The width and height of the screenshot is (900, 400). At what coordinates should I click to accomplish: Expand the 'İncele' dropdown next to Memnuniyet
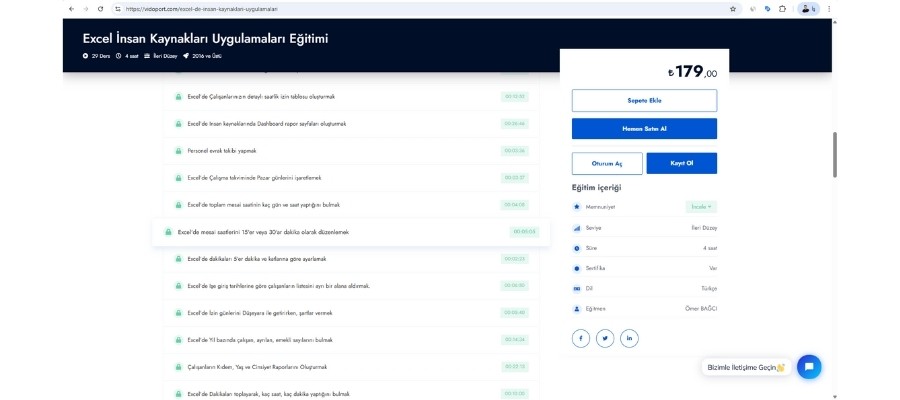coord(700,207)
